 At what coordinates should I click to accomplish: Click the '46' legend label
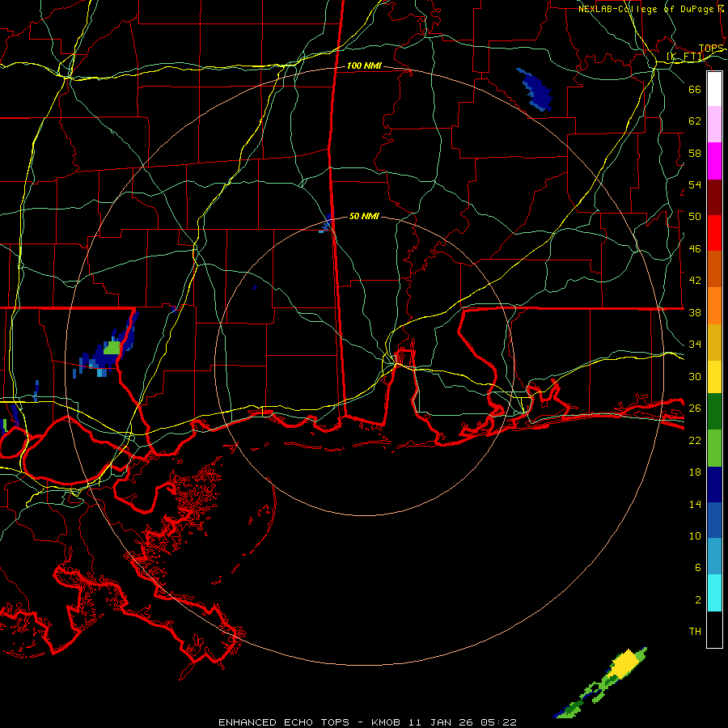(695, 249)
